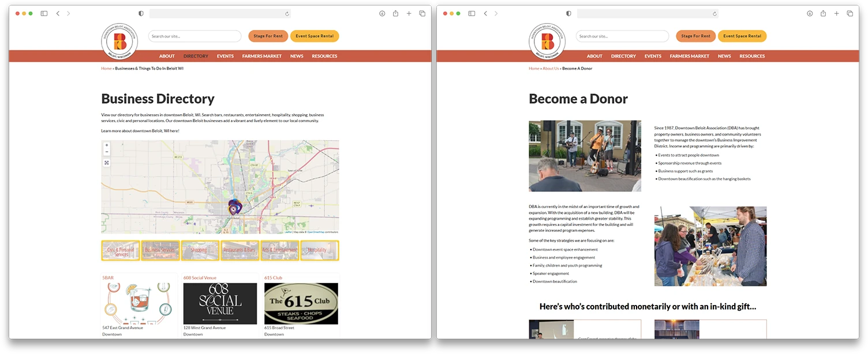
Task: Zoom out on the directory map
Action: coord(107,152)
